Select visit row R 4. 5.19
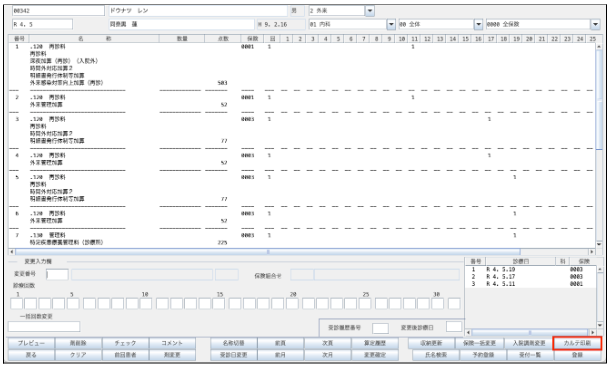609x366 pixels. [x=531, y=269]
